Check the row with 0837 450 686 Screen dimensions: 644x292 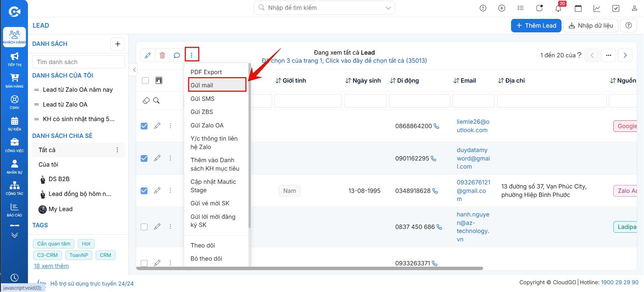click(x=144, y=227)
